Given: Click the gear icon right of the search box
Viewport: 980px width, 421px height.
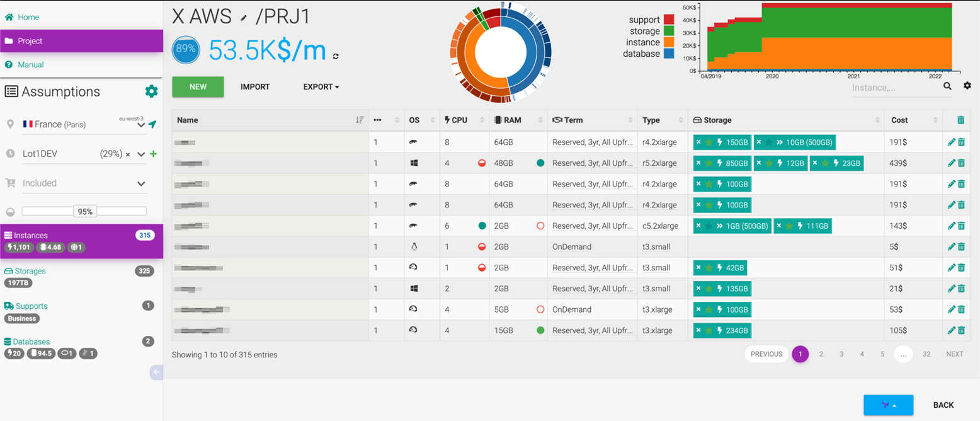Looking at the screenshot, I should click(x=968, y=85).
